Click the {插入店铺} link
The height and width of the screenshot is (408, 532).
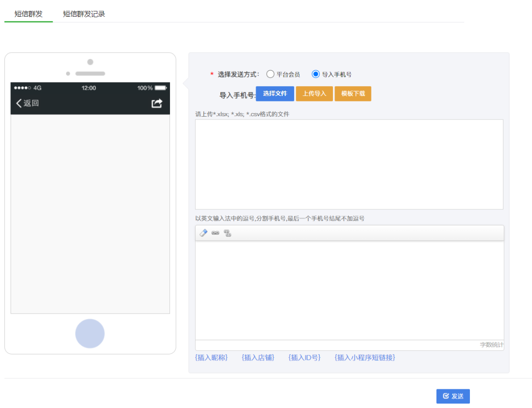pyautogui.click(x=258, y=358)
